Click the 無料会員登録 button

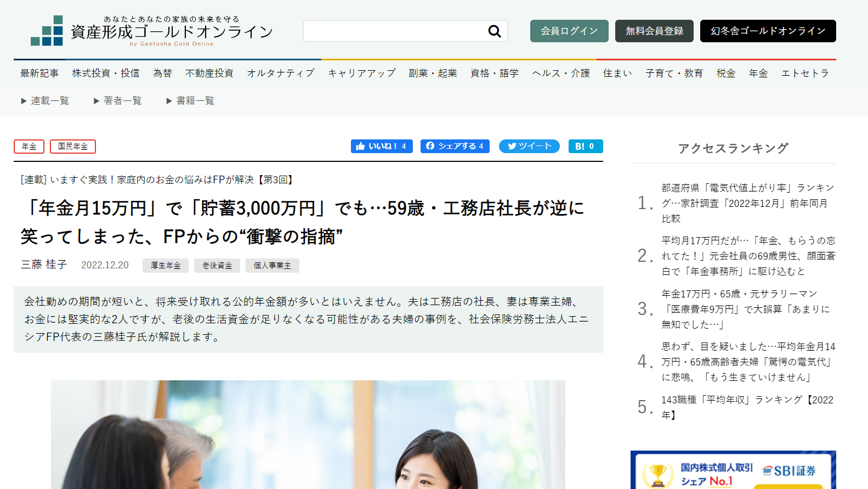tap(654, 31)
